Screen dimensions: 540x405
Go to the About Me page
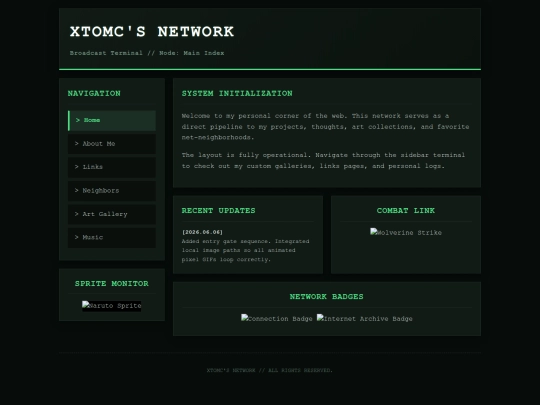click(112, 144)
